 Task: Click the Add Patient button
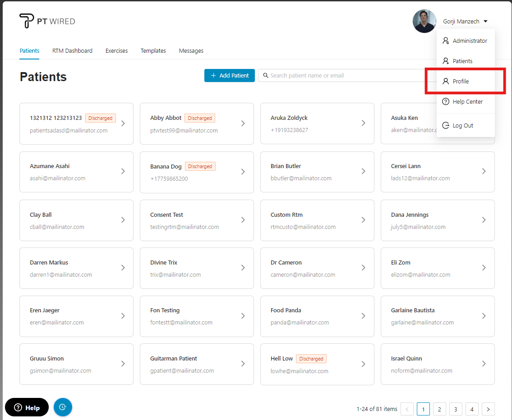230,76
